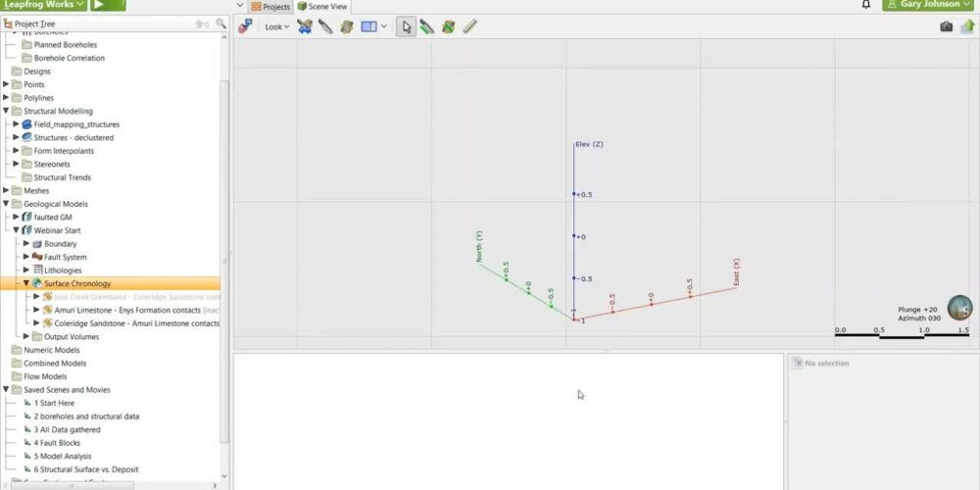
Task: Click the green play button beside Leapfrog Works
Action: coord(109,5)
